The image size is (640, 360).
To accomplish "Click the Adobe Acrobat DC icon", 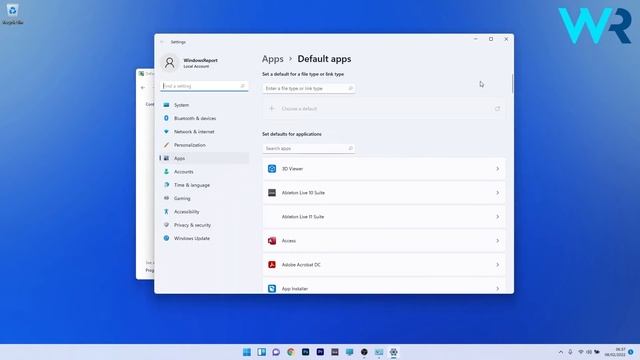I will (x=272, y=265).
